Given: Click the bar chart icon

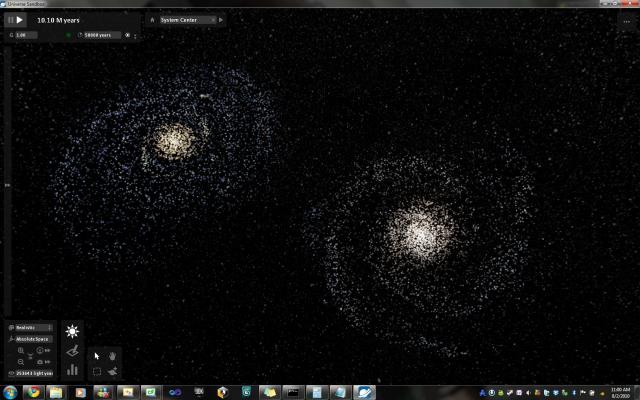Looking at the screenshot, I should click(x=72, y=369).
